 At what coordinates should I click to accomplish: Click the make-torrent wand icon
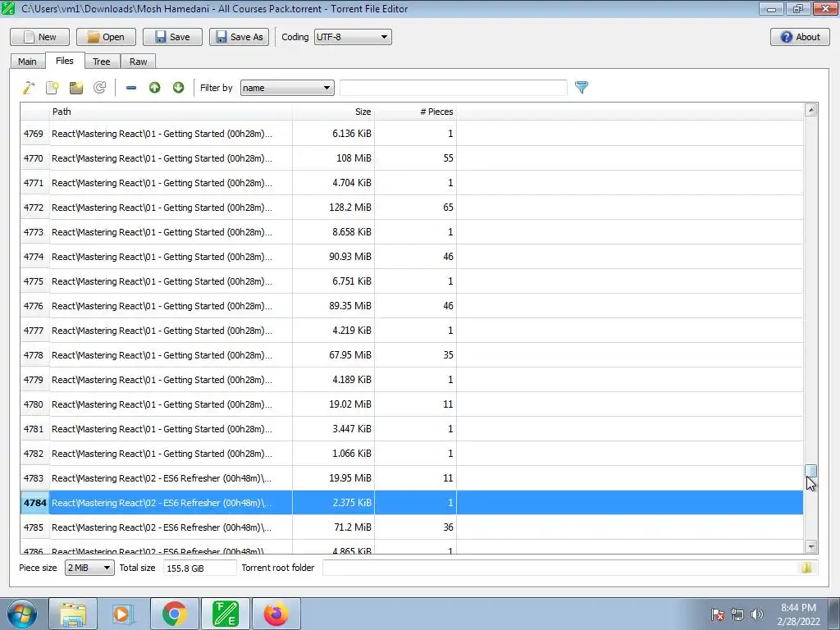tap(29, 87)
